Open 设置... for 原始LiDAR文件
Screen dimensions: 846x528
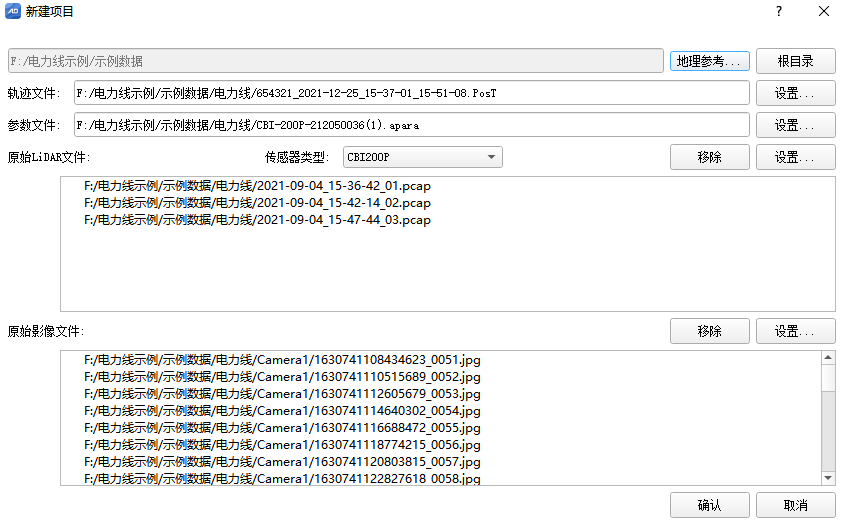pyautogui.click(x=795, y=157)
